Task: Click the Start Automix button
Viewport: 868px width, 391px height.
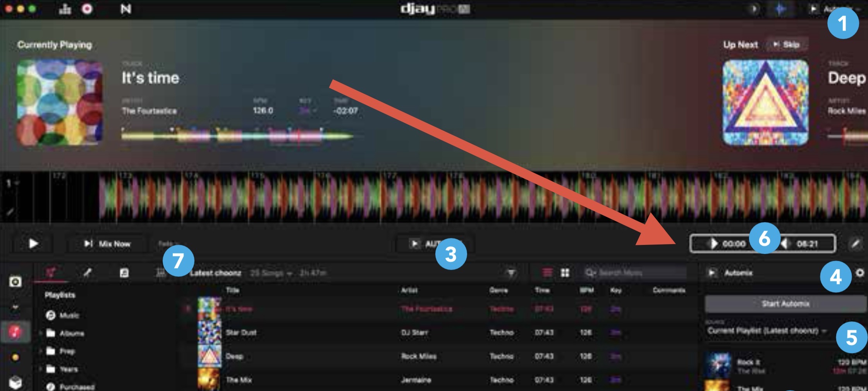Action: [785, 304]
